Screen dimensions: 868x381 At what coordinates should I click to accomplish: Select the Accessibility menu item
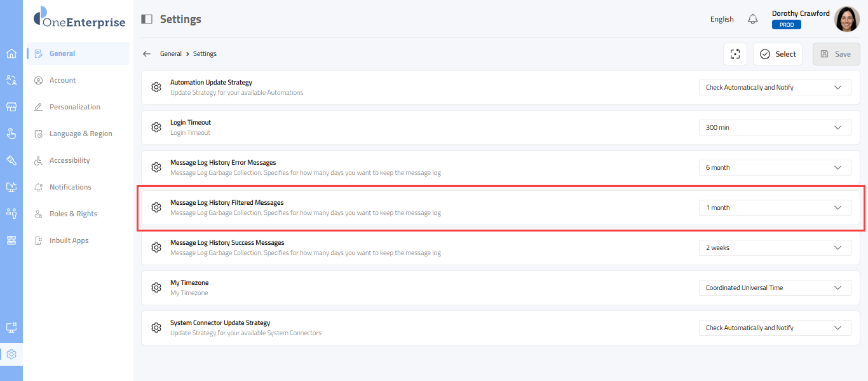coord(69,160)
